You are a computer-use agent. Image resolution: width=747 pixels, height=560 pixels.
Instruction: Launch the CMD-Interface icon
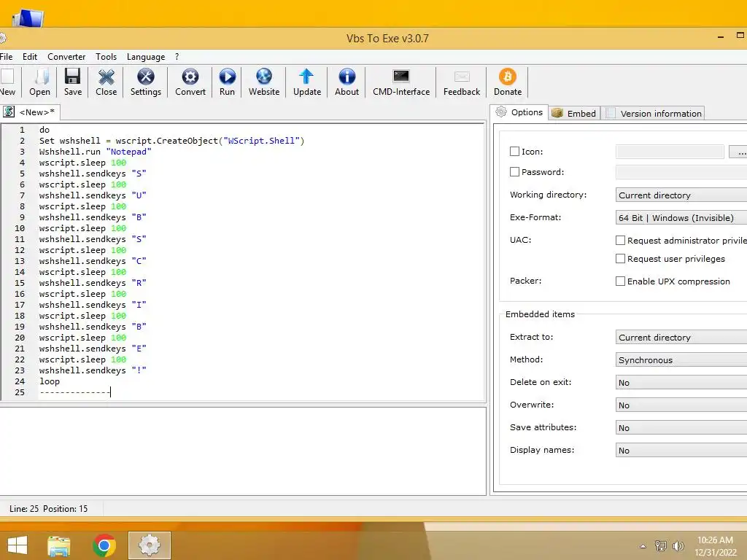pyautogui.click(x=401, y=82)
